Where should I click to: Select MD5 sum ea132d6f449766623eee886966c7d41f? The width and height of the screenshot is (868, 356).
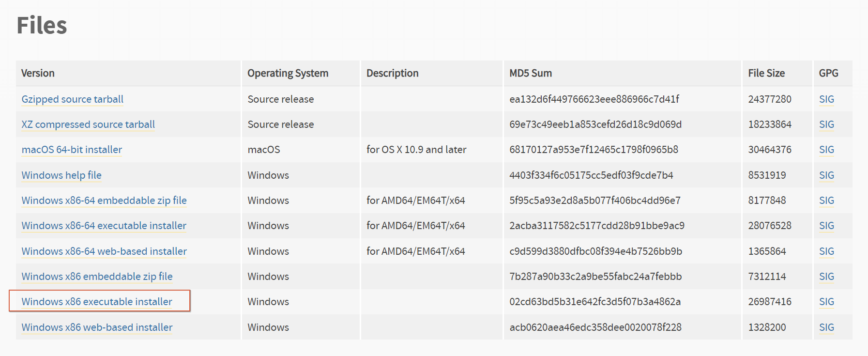coord(594,99)
